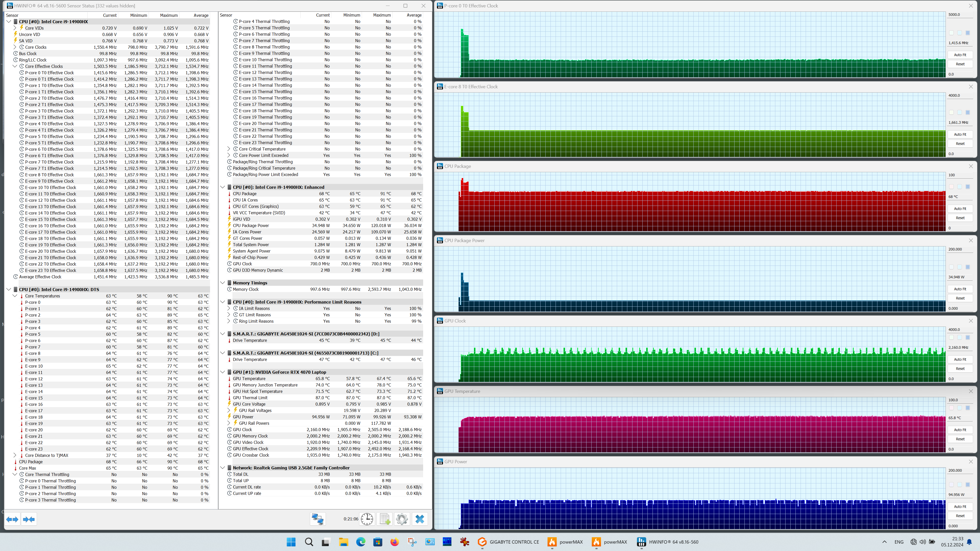The height and width of the screenshot is (551, 980).
Task: Open HWiNFO sensor settings gear
Action: 402,519
